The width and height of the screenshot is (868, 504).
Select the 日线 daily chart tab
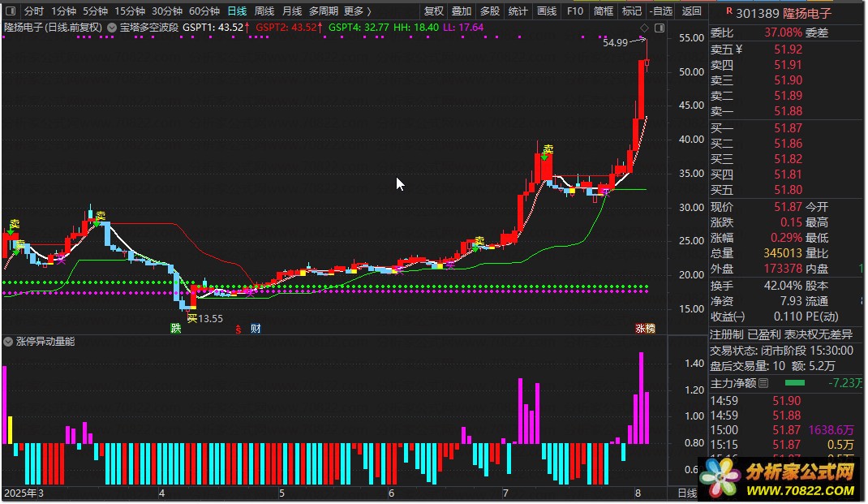point(237,11)
